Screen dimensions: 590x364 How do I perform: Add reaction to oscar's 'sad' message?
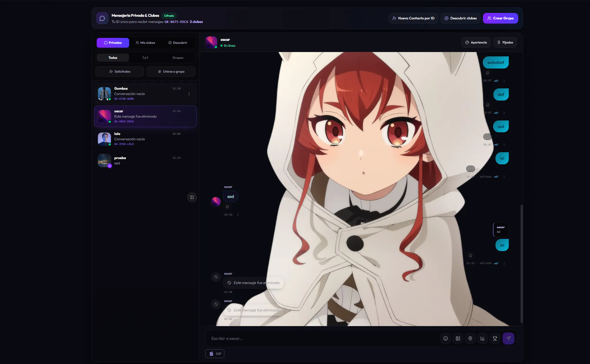pos(227,207)
